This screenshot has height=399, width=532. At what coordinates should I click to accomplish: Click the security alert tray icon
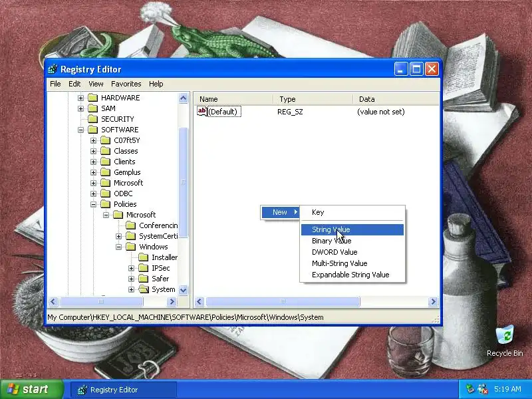pos(483,389)
